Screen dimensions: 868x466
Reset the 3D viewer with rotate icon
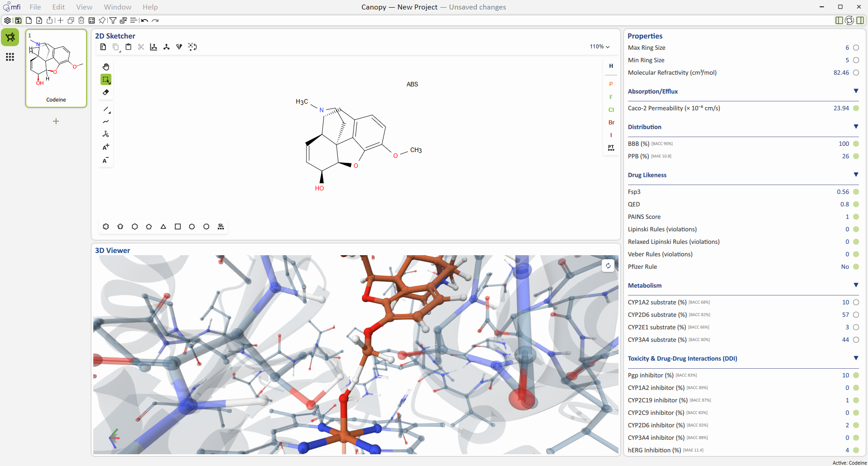pyautogui.click(x=608, y=266)
